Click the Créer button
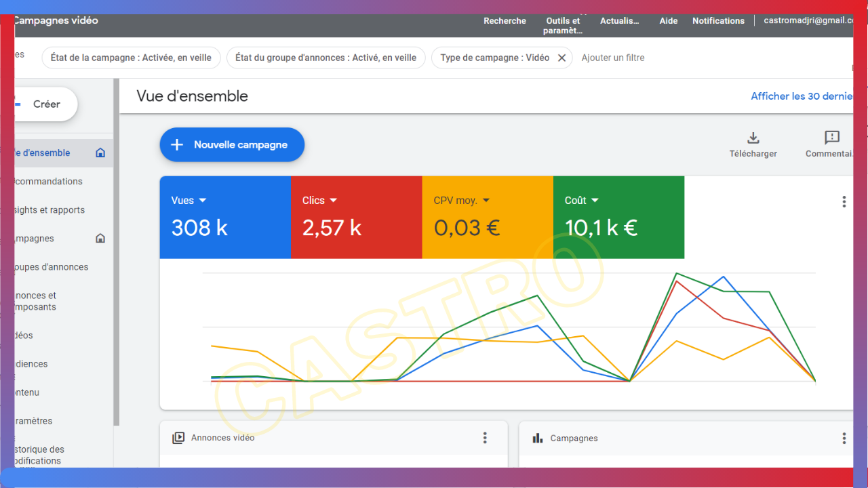Image resolution: width=868 pixels, height=488 pixels. pyautogui.click(x=46, y=104)
